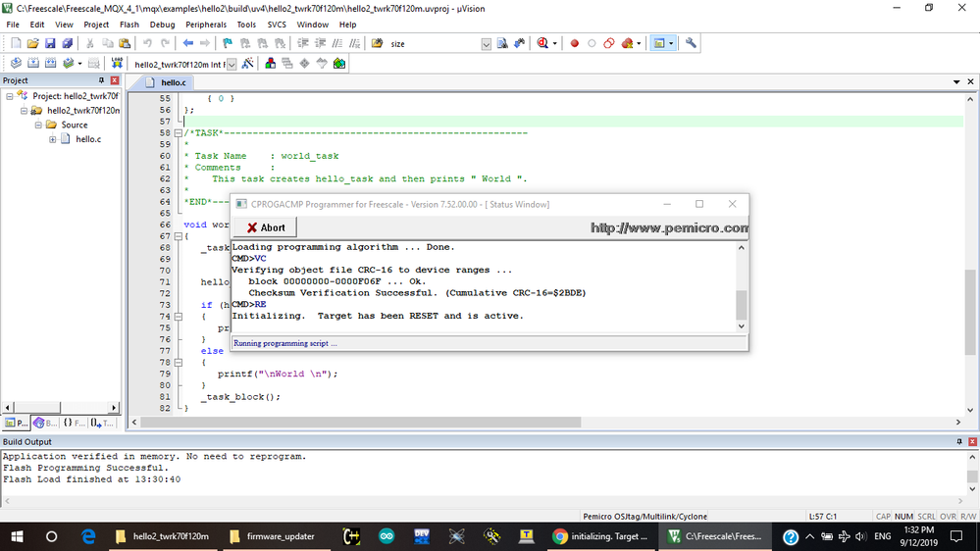Switch to the Functions panel tab
The image size is (980, 551).
click(74, 423)
